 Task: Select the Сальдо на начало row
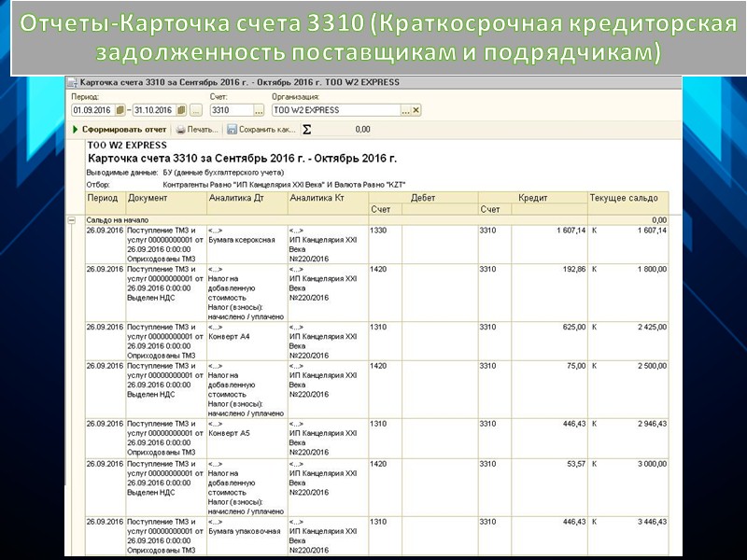point(376,220)
